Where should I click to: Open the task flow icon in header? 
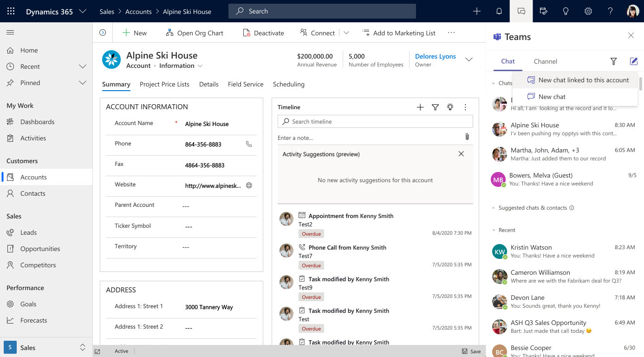(x=544, y=11)
